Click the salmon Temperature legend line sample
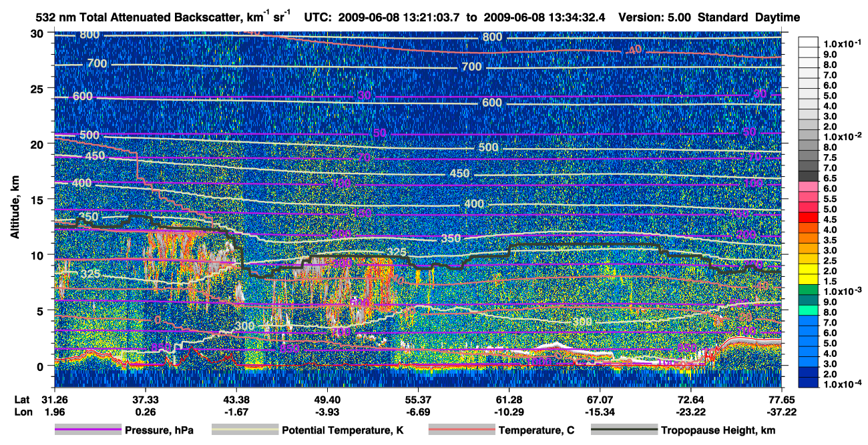The image size is (868, 445). point(461,430)
